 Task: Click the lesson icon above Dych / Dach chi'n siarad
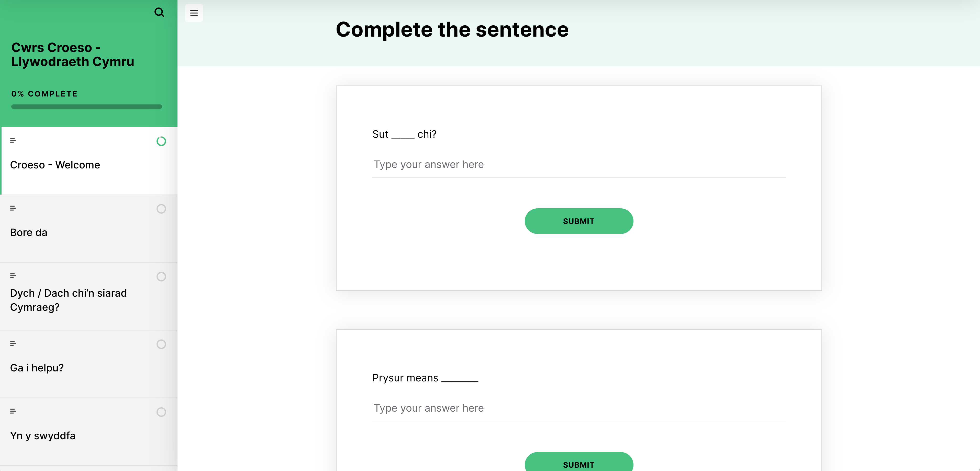[13, 276]
